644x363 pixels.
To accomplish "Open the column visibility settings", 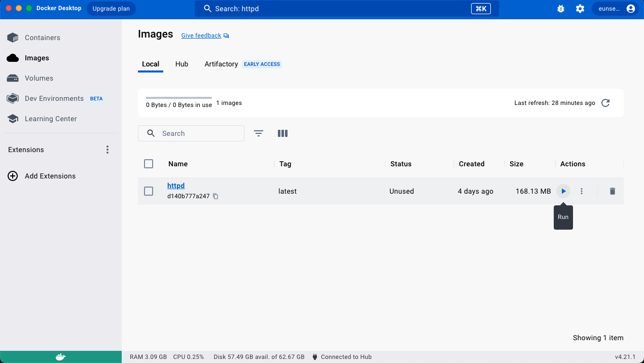I will tap(282, 133).
